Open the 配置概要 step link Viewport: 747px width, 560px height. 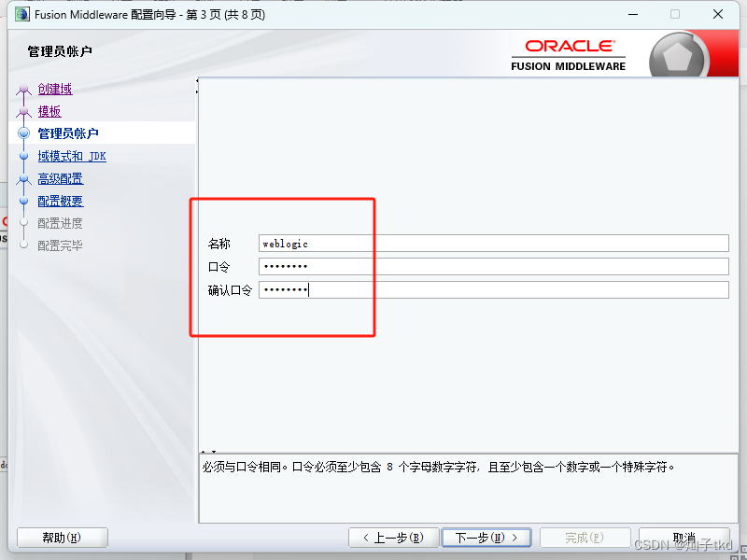click(61, 201)
